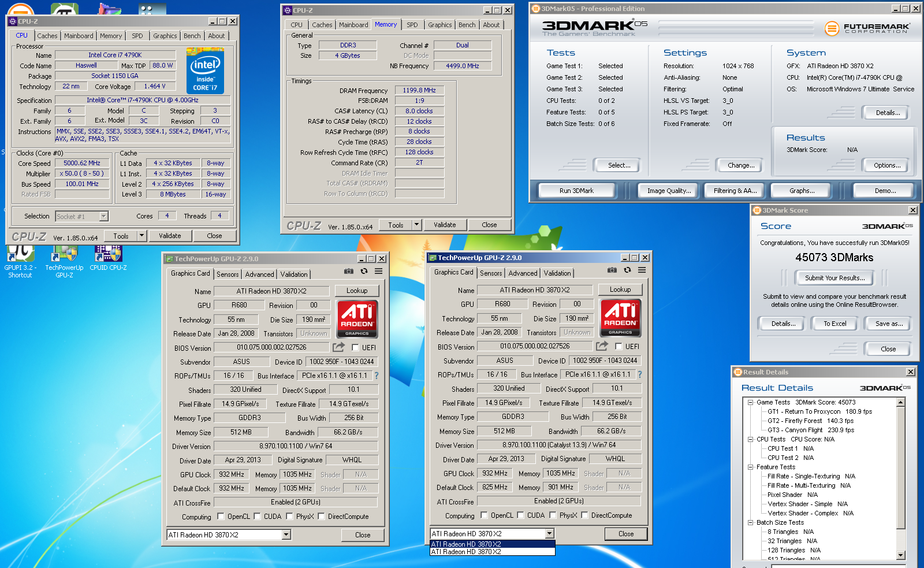The width and height of the screenshot is (924, 568).
Task: Switch to Mainboard tab in CPU-Z CPU window
Action: click(x=79, y=36)
